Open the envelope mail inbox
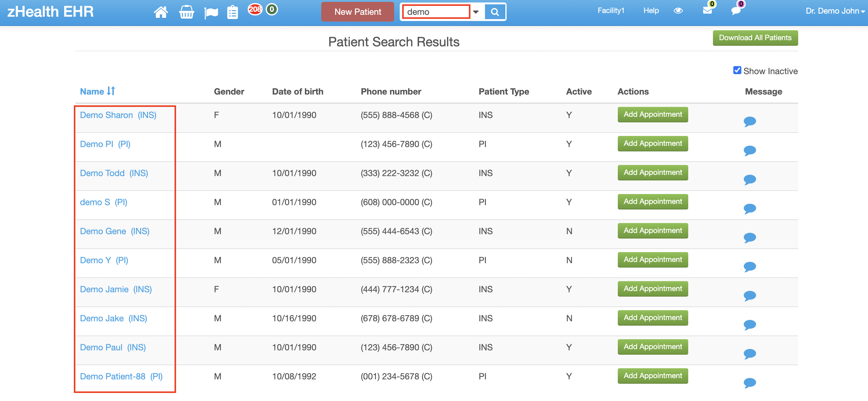Image resolution: width=868 pixels, height=401 pixels. point(708,11)
